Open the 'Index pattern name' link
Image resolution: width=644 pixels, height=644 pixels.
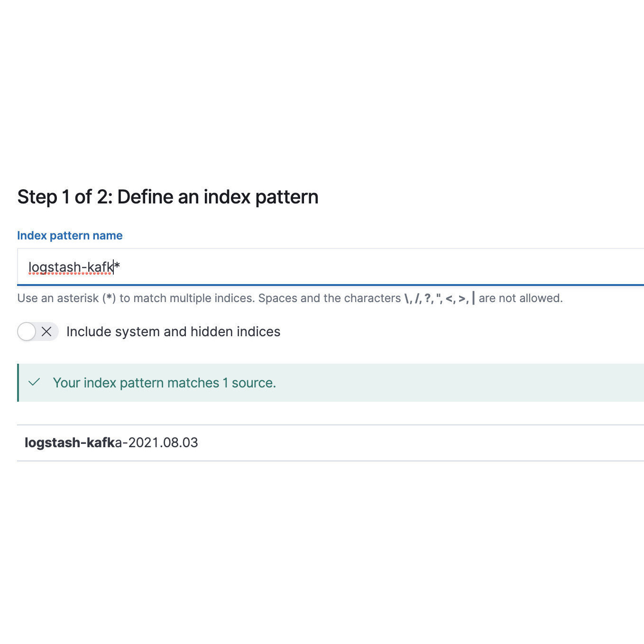[x=69, y=235]
